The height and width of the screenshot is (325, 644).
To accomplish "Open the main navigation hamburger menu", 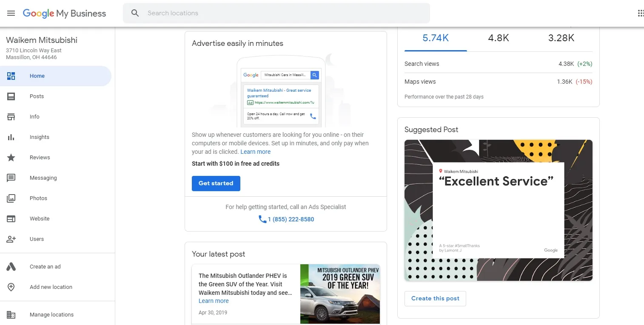I will [11, 13].
